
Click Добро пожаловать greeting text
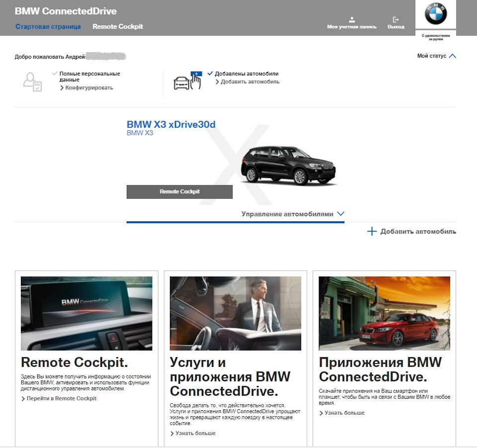(50, 57)
